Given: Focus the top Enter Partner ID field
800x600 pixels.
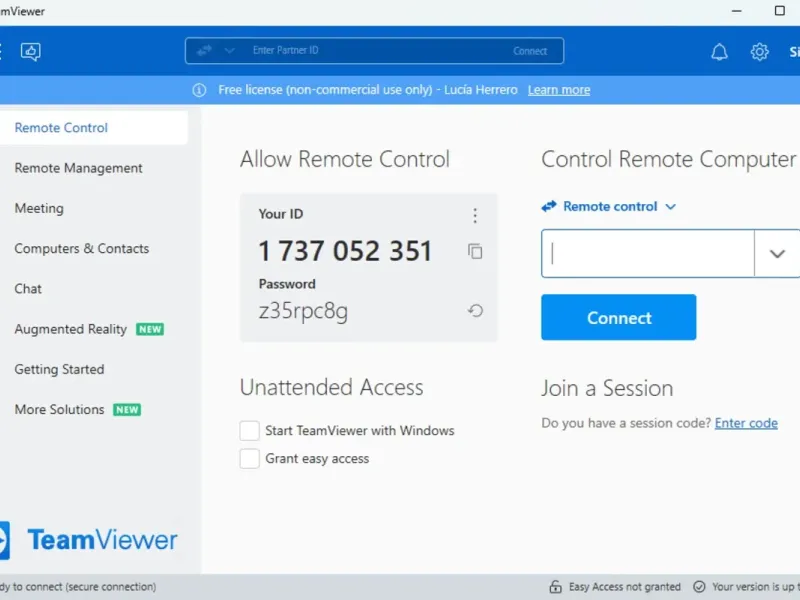Looking at the screenshot, I should tap(375, 51).
